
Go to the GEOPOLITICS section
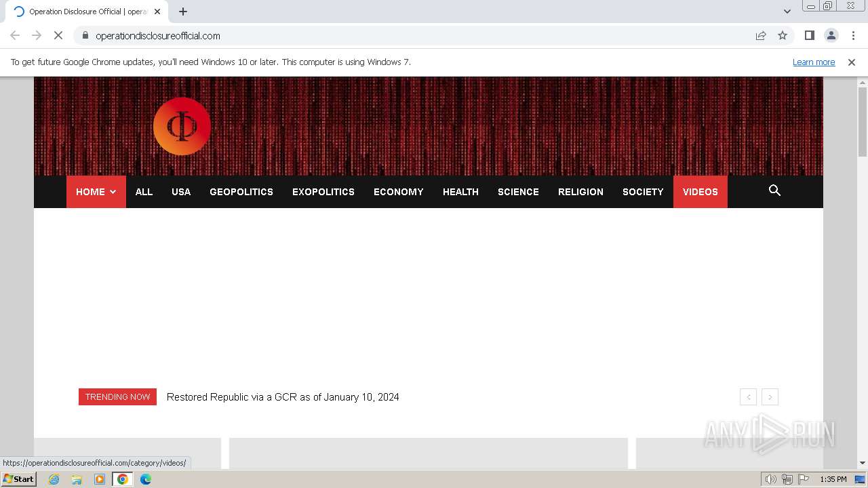pos(241,192)
